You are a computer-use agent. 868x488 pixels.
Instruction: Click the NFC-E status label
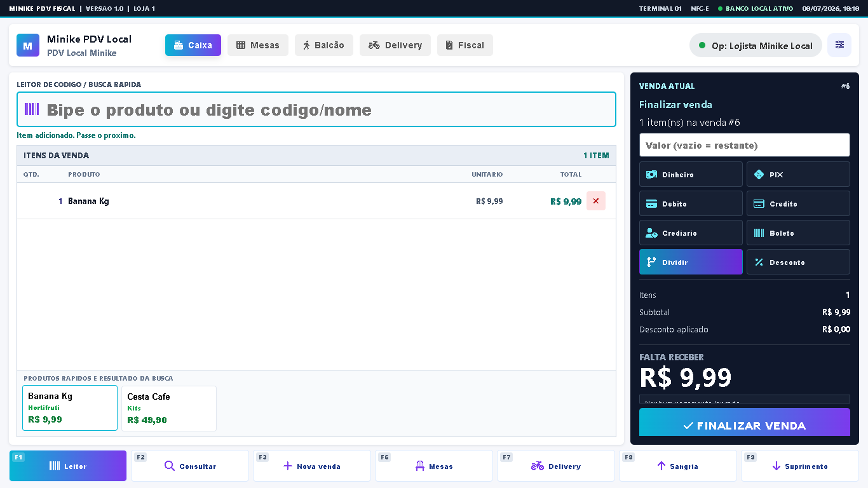pos(700,8)
